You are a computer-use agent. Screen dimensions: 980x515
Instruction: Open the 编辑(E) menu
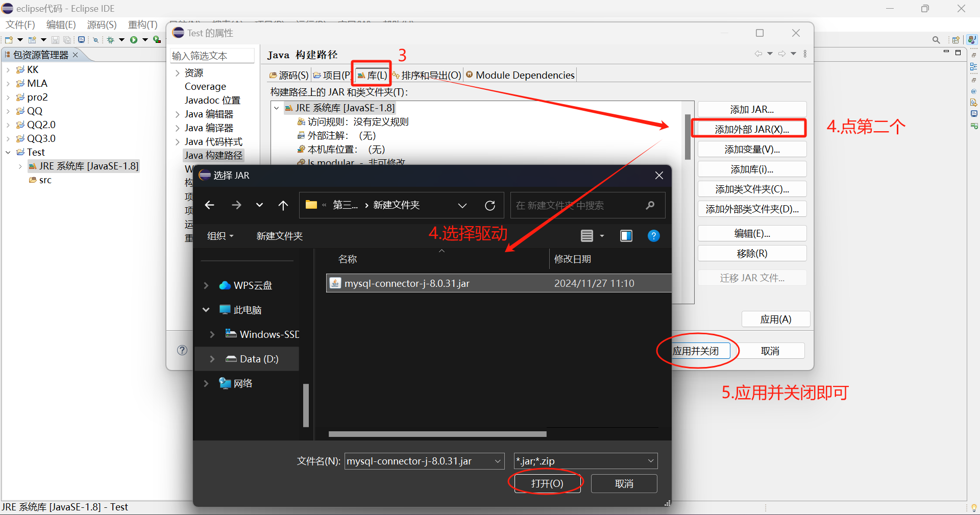(x=61, y=24)
